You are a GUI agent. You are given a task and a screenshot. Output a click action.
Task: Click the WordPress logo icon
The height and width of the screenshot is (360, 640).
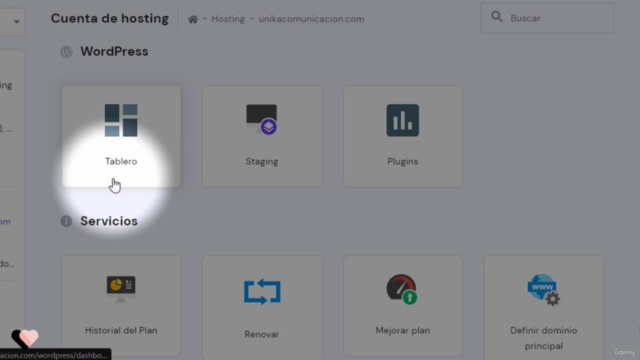(x=67, y=52)
